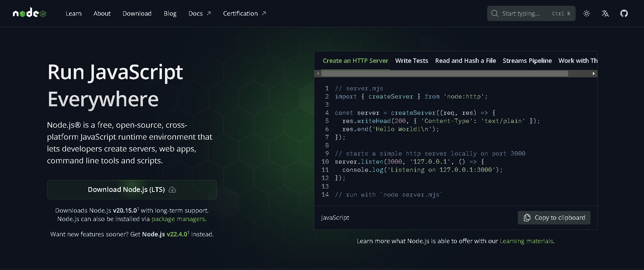Open the language translation icon menu
Screen dimensions: 644x270
(605, 14)
